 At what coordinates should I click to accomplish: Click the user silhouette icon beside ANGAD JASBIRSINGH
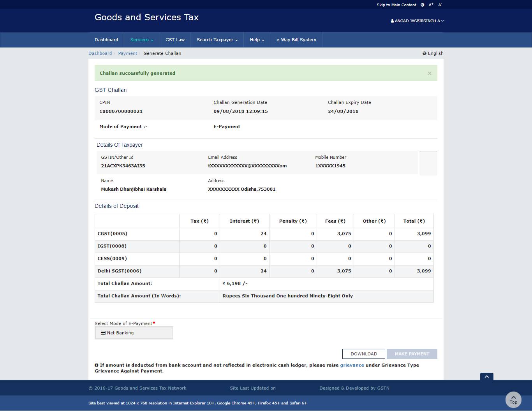click(x=391, y=21)
